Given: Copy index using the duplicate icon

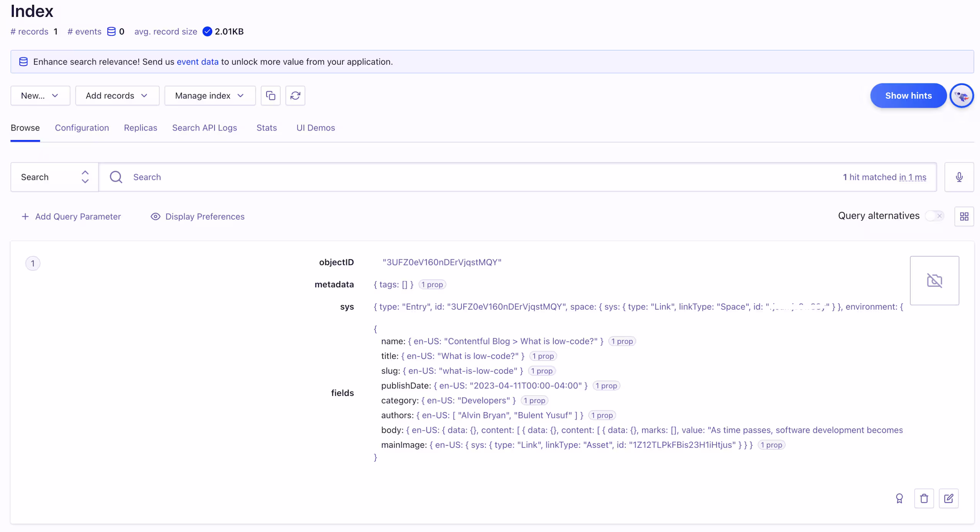Looking at the screenshot, I should (271, 96).
